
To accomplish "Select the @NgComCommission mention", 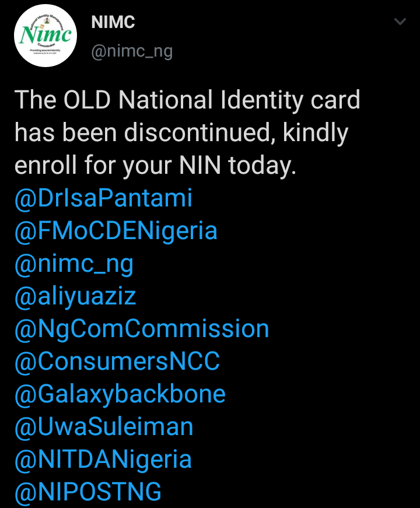I will 142,329.
